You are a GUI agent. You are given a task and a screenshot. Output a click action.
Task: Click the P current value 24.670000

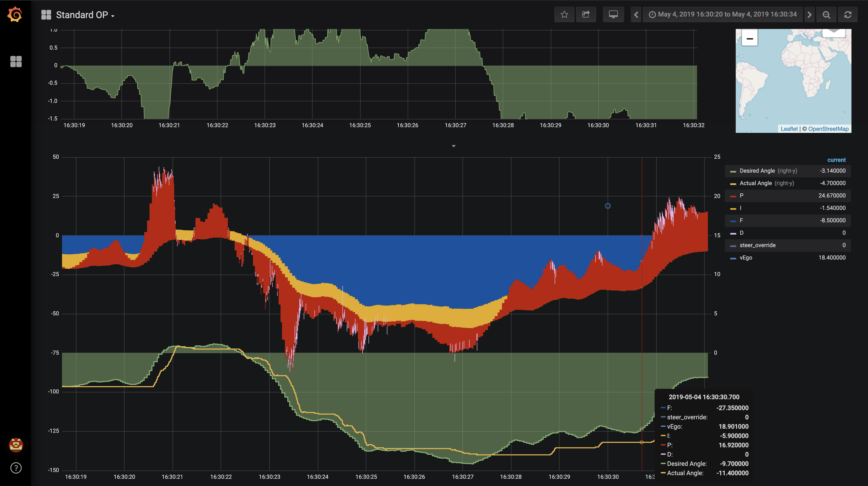click(832, 196)
